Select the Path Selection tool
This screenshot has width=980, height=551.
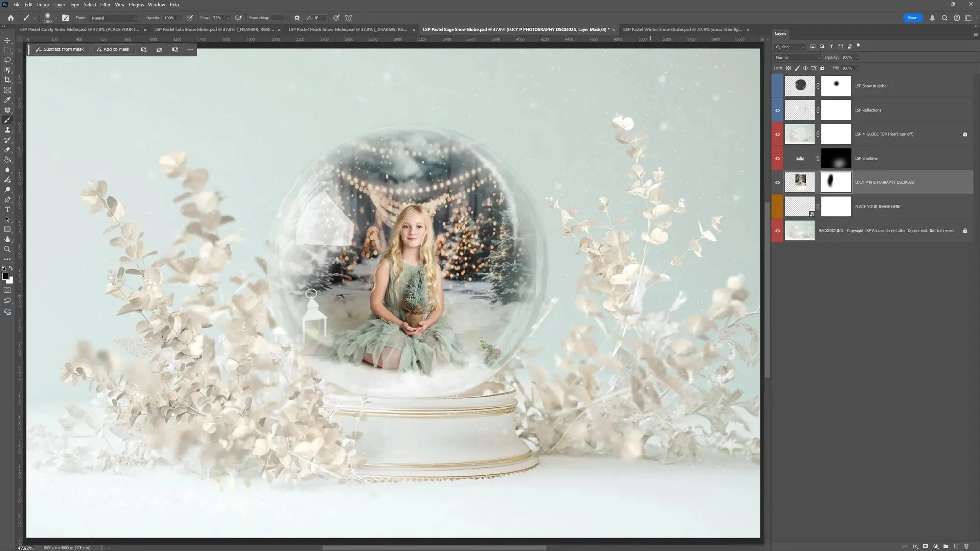7,219
